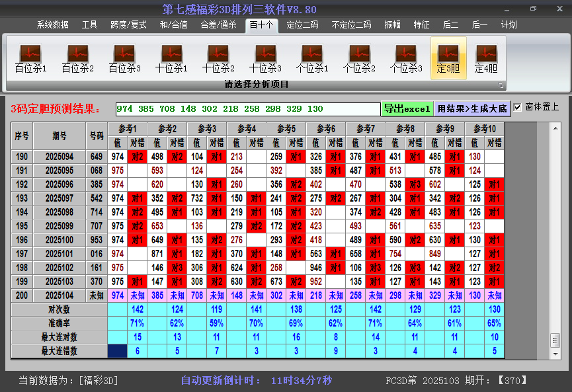572x392 pixels.
Task: Select period cell 2025096
Action: (x=60, y=184)
